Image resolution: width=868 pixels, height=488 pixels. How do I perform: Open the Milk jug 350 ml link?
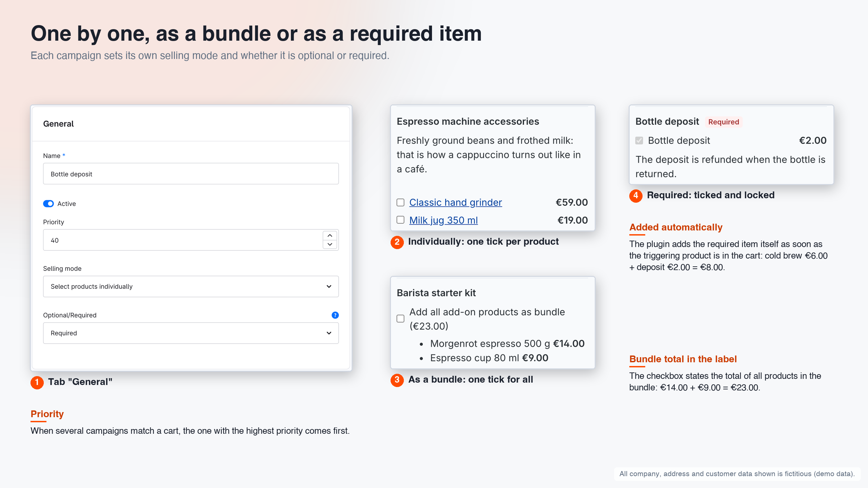[x=443, y=220]
